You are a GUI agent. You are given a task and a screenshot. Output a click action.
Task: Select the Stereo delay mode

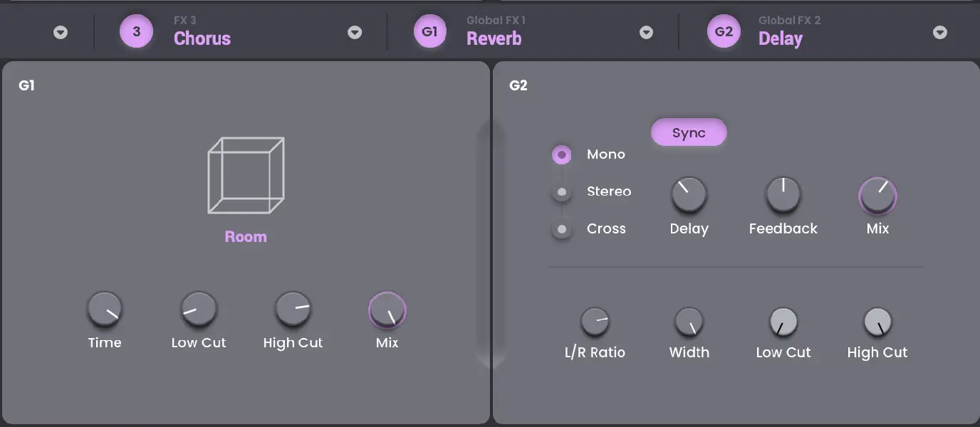click(x=562, y=191)
